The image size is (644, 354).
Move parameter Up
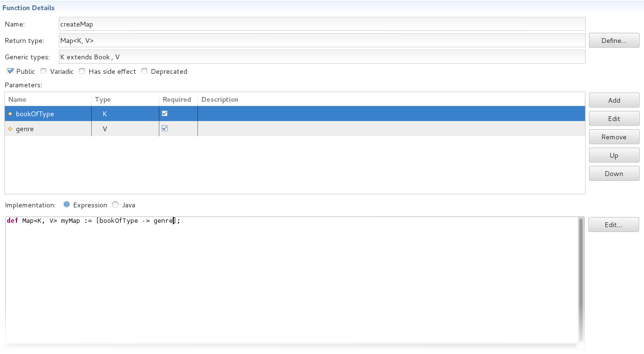click(614, 155)
